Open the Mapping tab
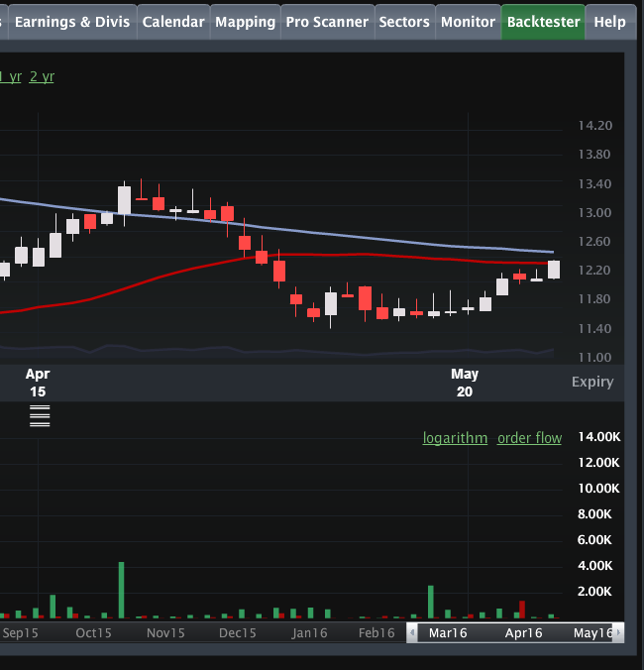644x670 pixels. tap(245, 22)
